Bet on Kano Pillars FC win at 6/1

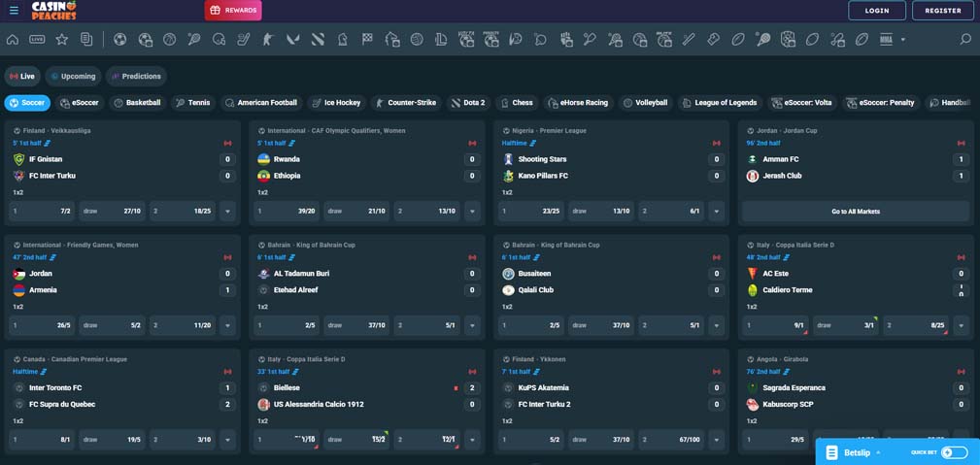[x=670, y=212]
